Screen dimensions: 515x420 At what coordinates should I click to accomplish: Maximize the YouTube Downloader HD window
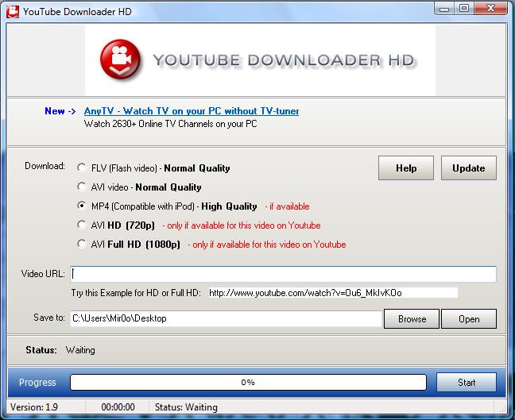464,9
